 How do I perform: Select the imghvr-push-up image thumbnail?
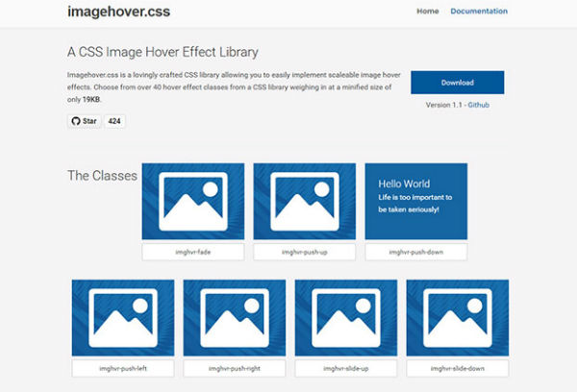pos(305,201)
